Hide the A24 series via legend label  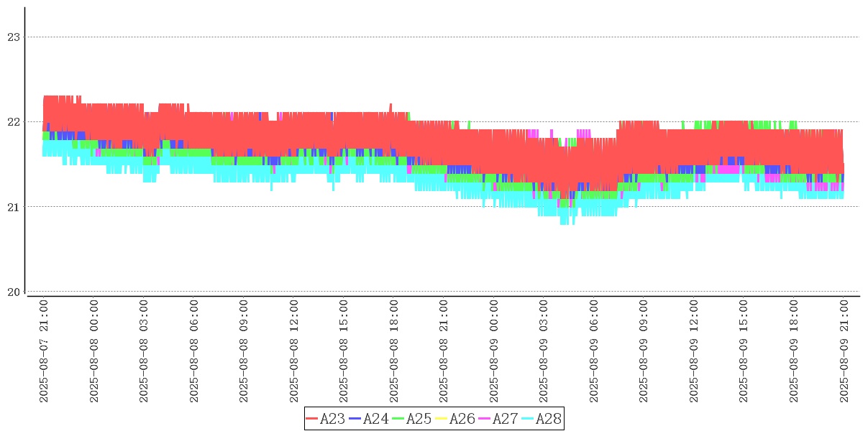[x=375, y=419]
